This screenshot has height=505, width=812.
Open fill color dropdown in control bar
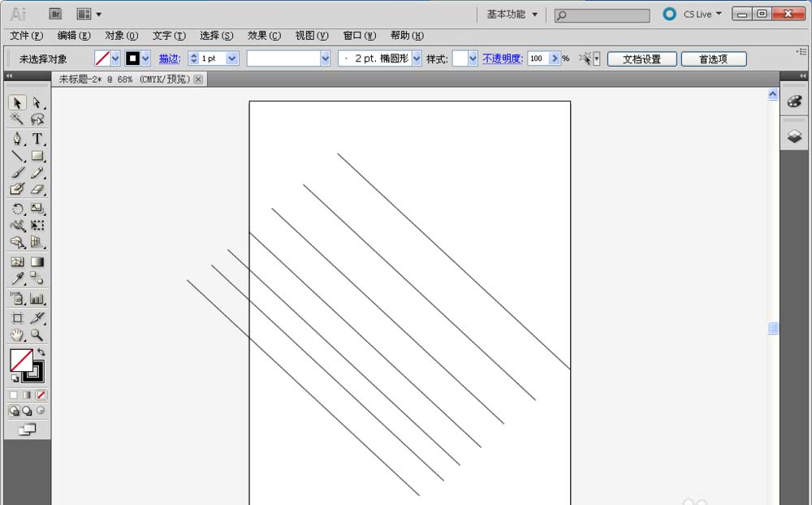pyautogui.click(x=115, y=58)
